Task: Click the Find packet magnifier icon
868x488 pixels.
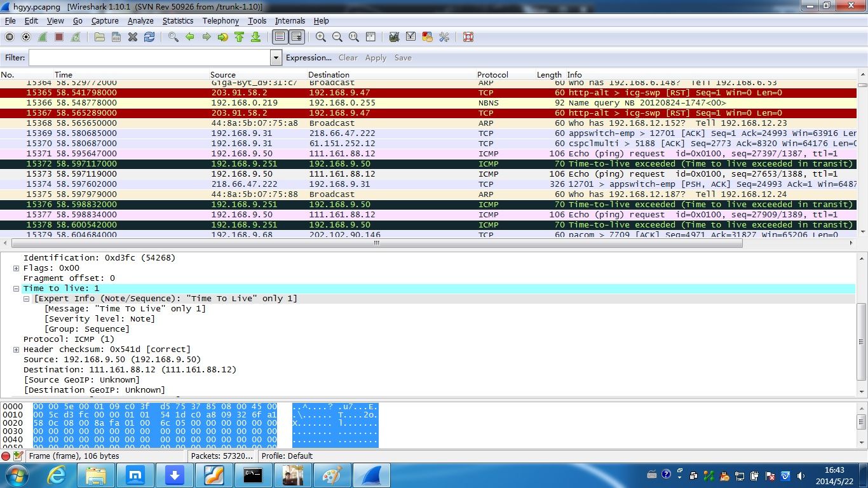Action: point(173,37)
